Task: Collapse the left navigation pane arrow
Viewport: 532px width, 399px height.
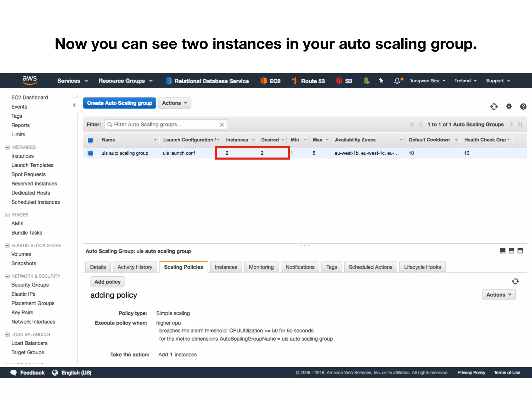Action: (x=74, y=105)
